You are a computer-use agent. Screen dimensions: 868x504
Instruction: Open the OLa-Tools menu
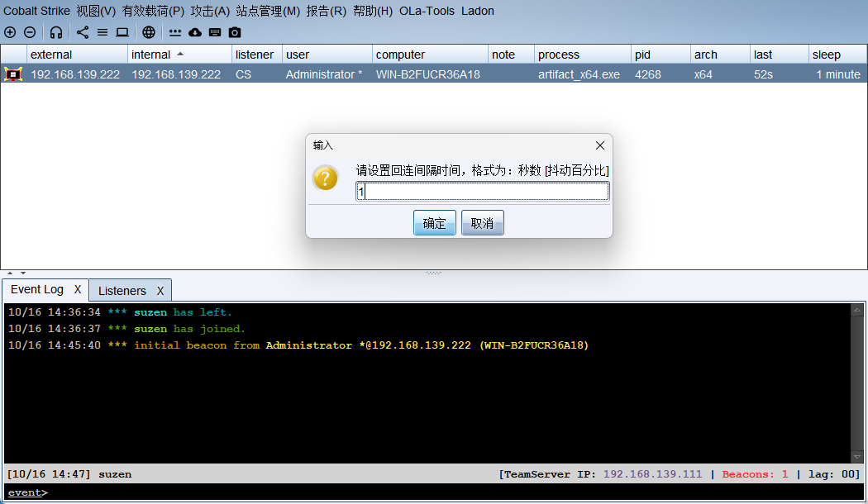pos(427,11)
